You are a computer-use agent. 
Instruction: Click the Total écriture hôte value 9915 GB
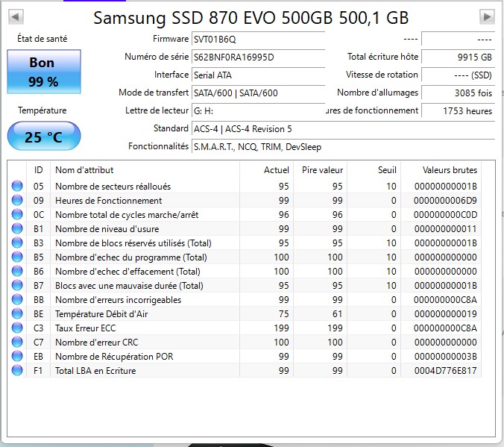[458, 57]
